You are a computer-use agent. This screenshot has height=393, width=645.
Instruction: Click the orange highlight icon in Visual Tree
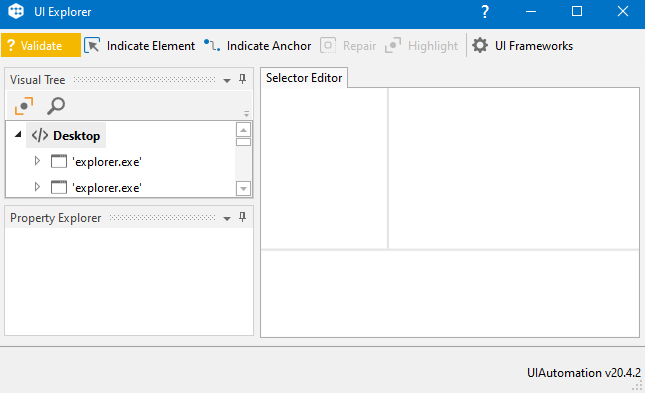tap(24, 106)
